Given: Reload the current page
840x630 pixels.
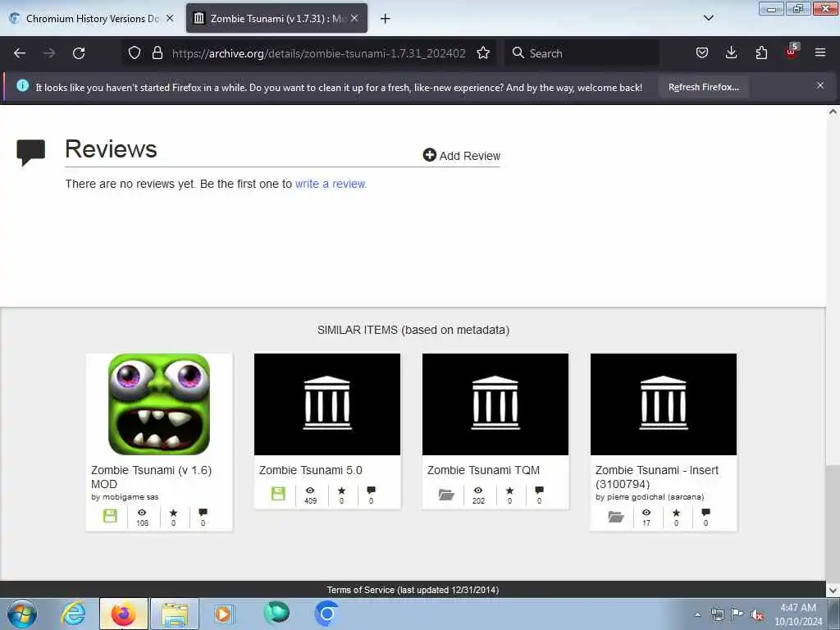Looking at the screenshot, I should pos(79,53).
